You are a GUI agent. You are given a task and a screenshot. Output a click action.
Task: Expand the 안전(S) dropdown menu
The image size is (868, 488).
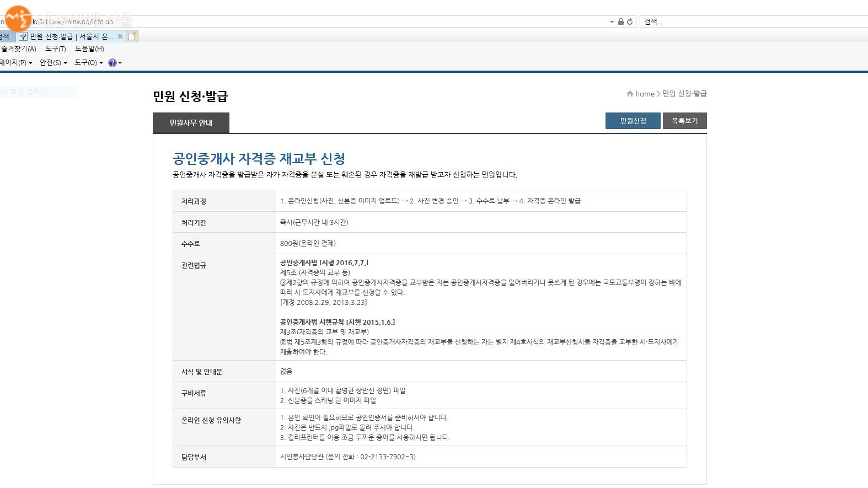pos(53,63)
